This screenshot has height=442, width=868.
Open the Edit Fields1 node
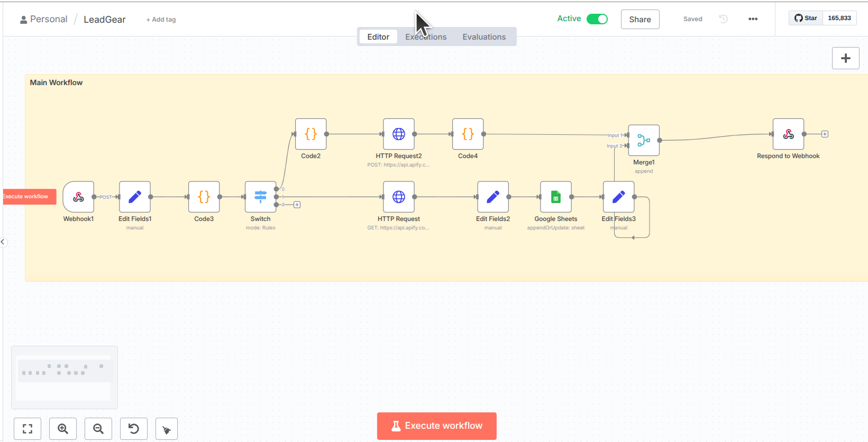(x=135, y=197)
